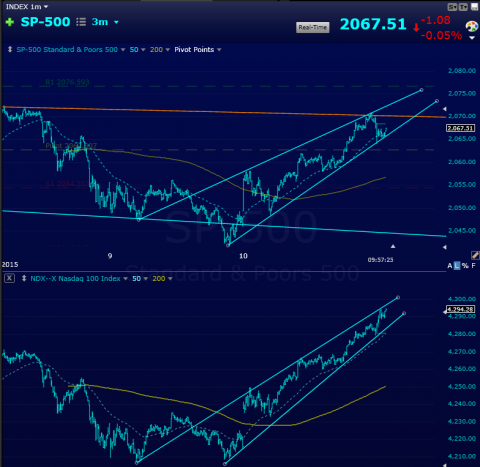Select the SP-500 trendline handle at the day-9 low

click(139, 220)
